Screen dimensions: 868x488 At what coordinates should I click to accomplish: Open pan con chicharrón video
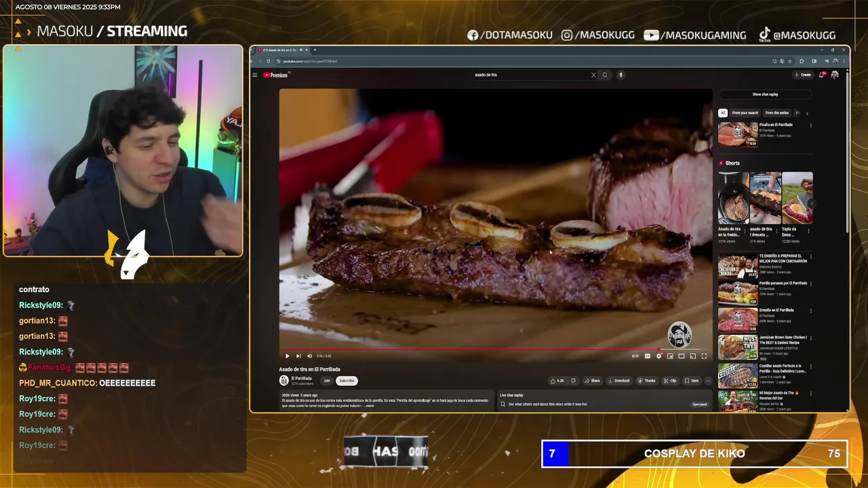pos(738,266)
